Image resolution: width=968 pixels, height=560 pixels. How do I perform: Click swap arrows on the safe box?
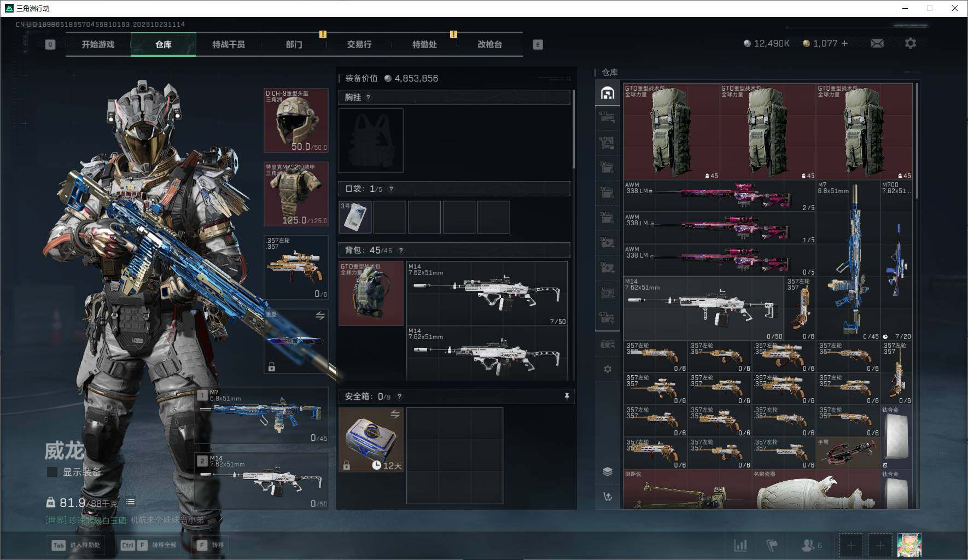[x=395, y=414]
